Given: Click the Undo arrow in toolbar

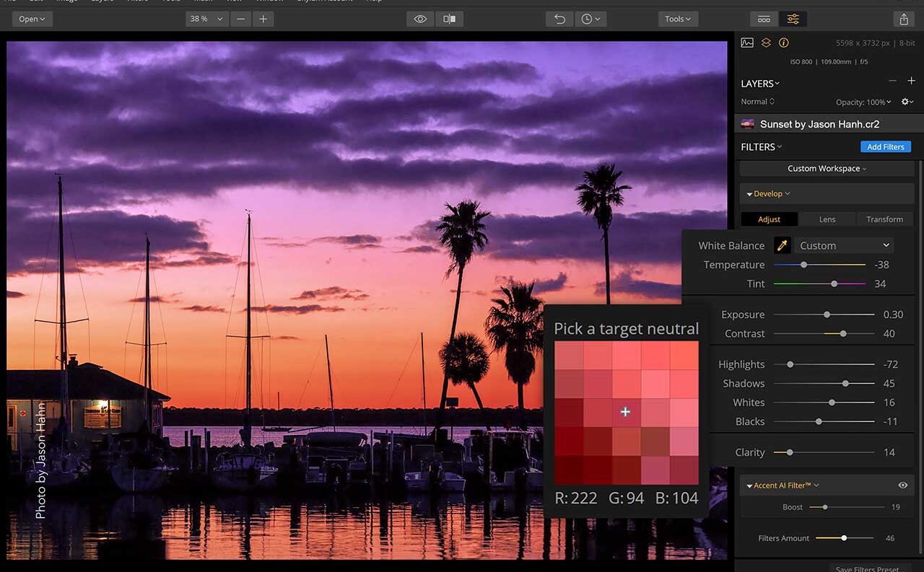Looking at the screenshot, I should (x=559, y=19).
